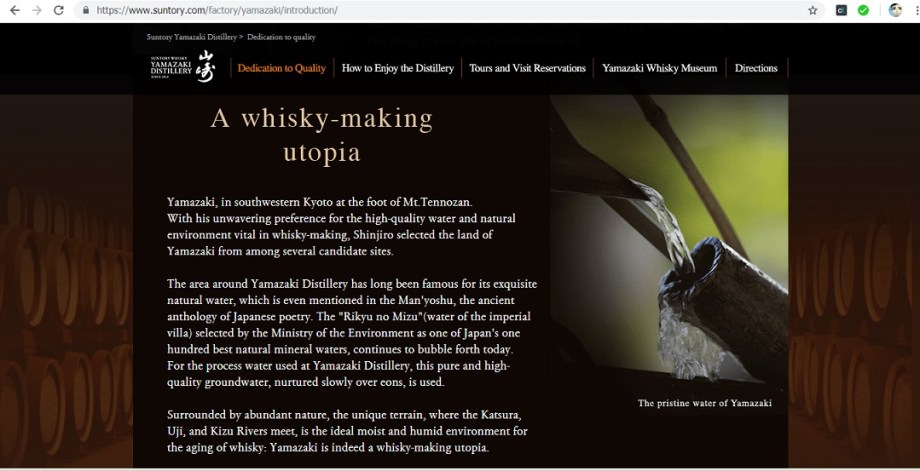Click the Suntory Yamazaki Distillery logo
Viewport: 920px width, 471px height.
[182, 67]
